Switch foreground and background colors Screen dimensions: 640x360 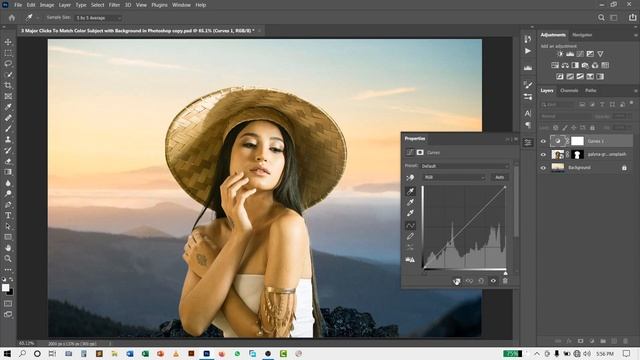[x=11, y=279]
